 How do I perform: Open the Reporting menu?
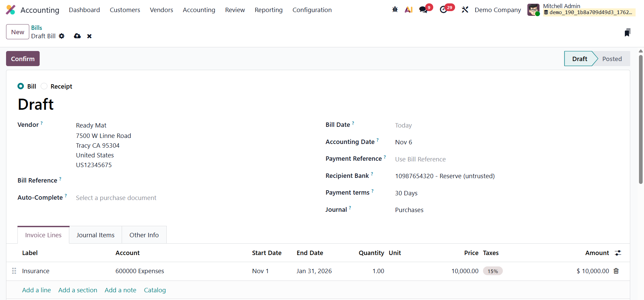click(268, 10)
